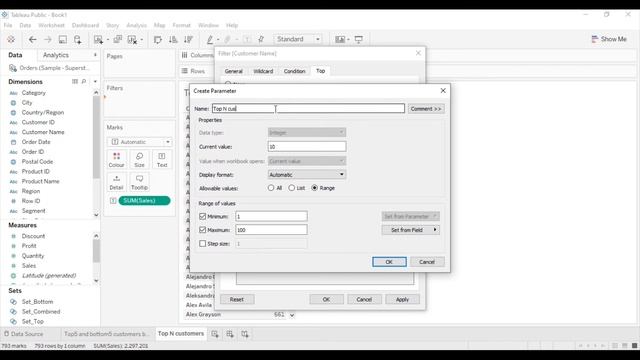This screenshot has height=360, width=640.
Task: Click the Swap rows and columns icon
Action: click(x=158, y=39)
